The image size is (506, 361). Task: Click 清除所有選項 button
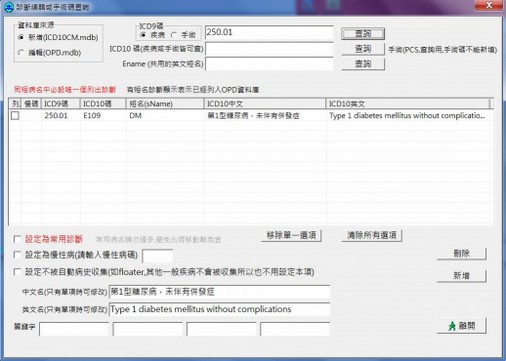(x=372, y=235)
